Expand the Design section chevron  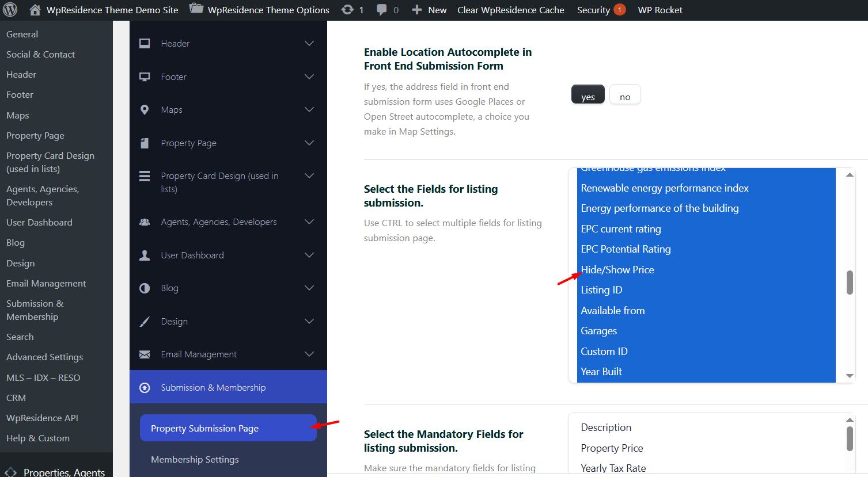(309, 321)
